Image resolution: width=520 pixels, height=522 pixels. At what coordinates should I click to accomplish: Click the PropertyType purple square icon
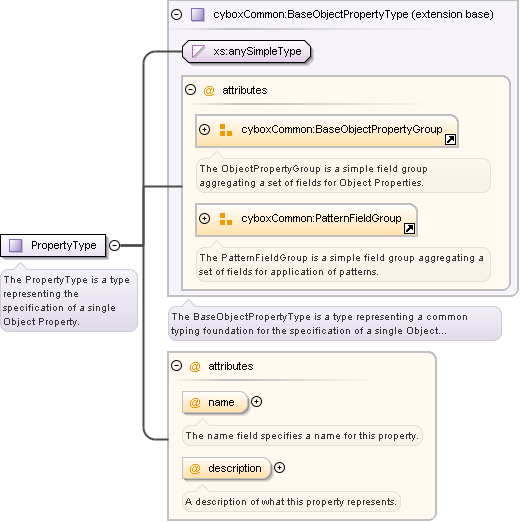point(15,246)
